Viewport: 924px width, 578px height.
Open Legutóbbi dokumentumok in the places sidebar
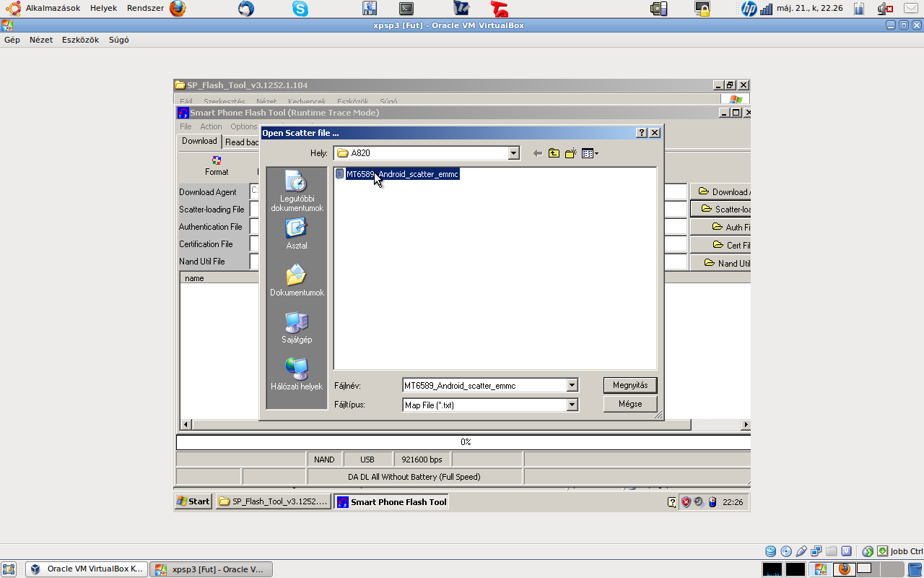coord(297,191)
